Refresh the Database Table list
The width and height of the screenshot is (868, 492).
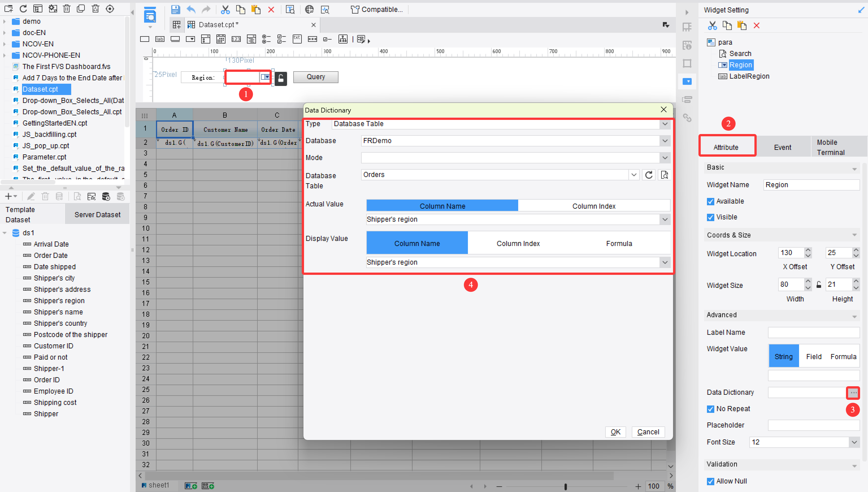[x=648, y=175]
